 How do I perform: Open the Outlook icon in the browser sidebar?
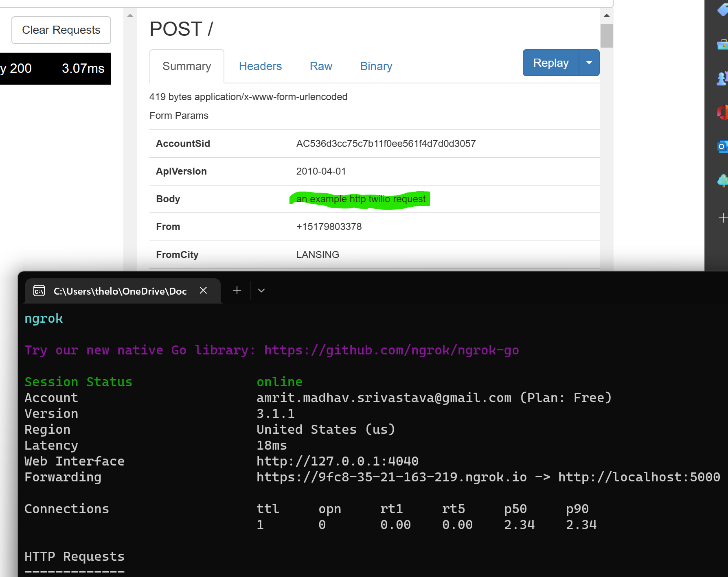coord(722,146)
